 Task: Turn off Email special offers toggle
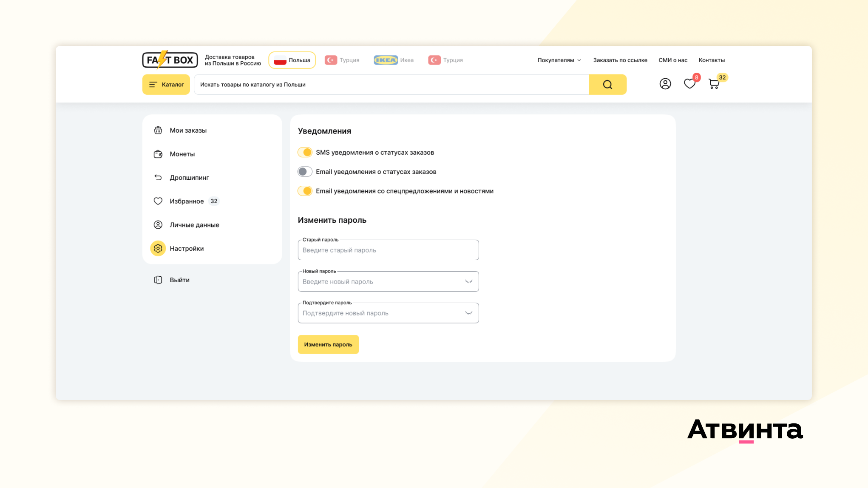coord(305,191)
